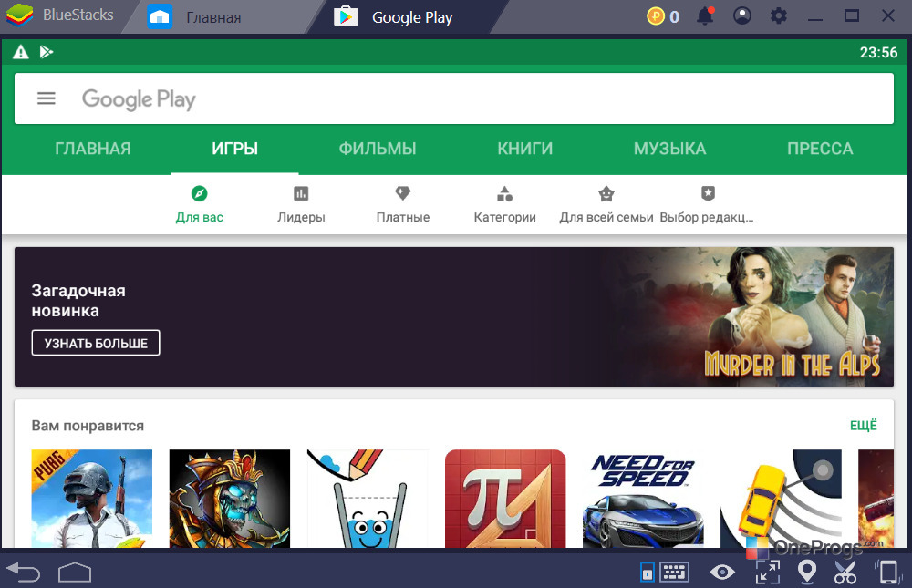Open the user account profile icon
The height and width of the screenshot is (588, 912).
coord(741,15)
